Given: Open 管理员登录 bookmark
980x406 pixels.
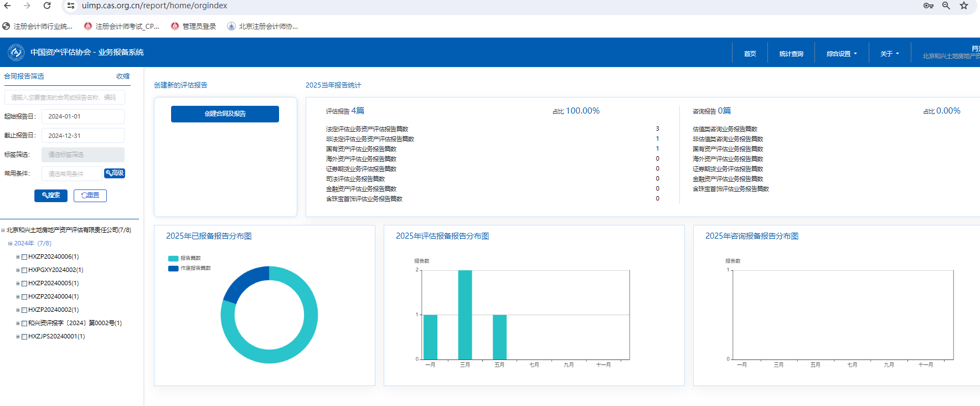Looking at the screenshot, I should [x=193, y=26].
